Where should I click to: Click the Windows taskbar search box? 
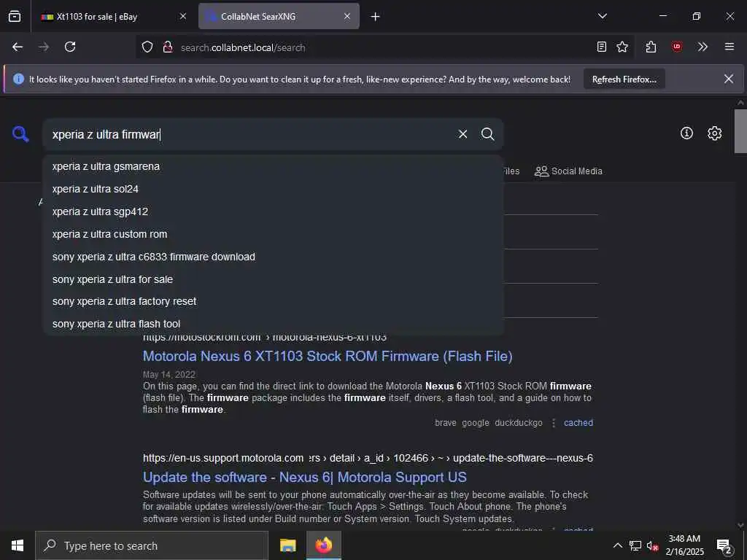(x=152, y=545)
